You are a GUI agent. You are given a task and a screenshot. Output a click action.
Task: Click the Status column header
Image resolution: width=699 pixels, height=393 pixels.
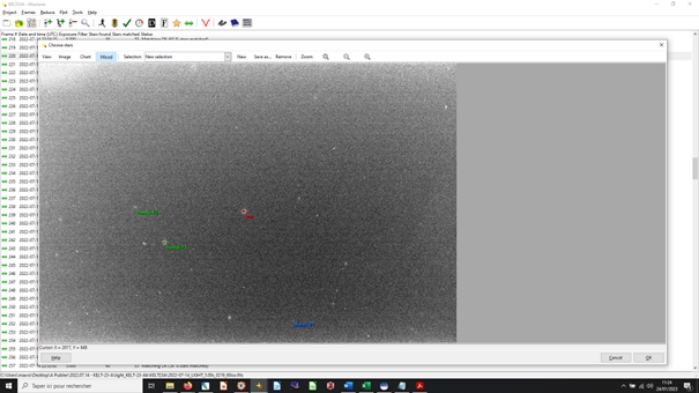(147, 34)
